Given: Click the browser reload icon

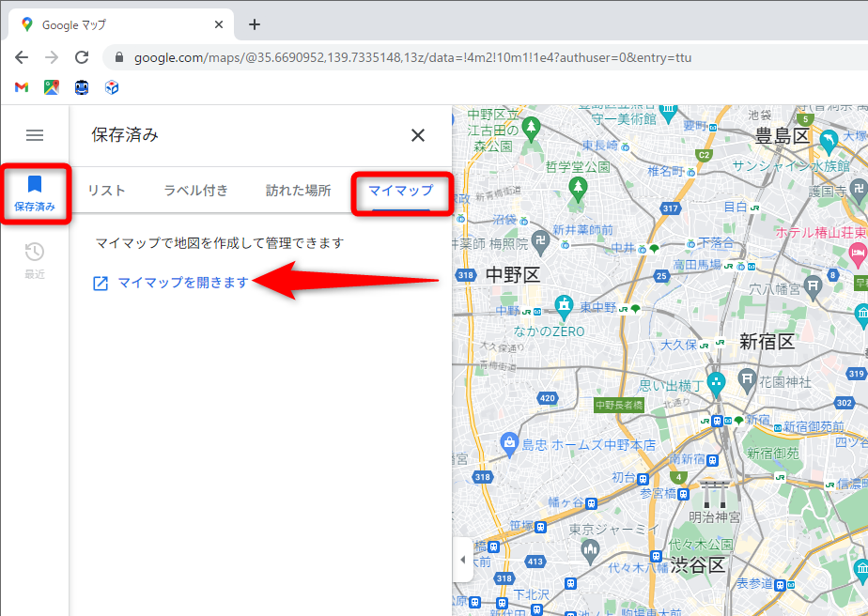Looking at the screenshot, I should point(81,57).
